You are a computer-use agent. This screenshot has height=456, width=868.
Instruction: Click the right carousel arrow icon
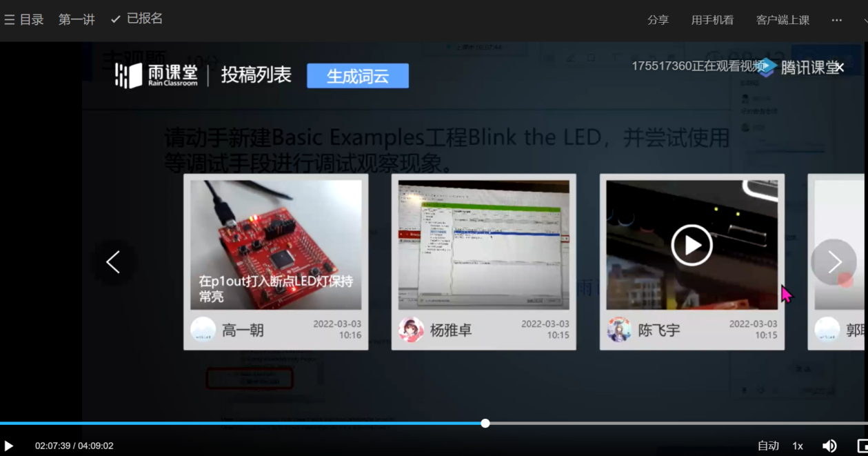pos(834,262)
